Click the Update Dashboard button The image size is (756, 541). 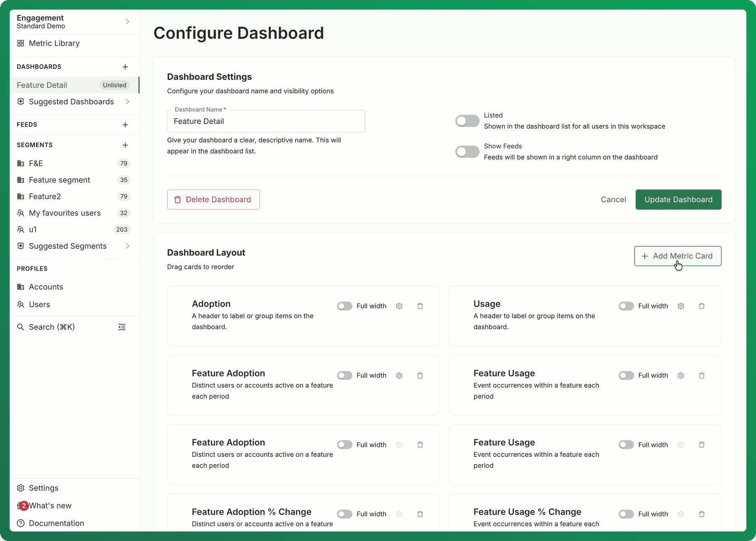678,200
